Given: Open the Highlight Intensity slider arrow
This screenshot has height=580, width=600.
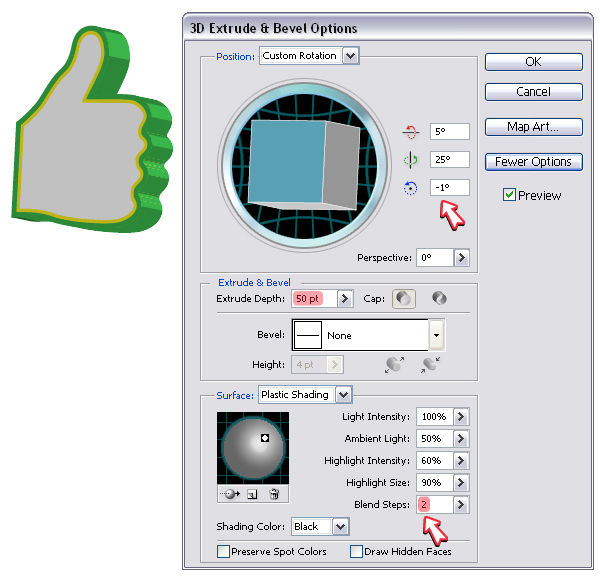Looking at the screenshot, I should pyautogui.click(x=461, y=460).
